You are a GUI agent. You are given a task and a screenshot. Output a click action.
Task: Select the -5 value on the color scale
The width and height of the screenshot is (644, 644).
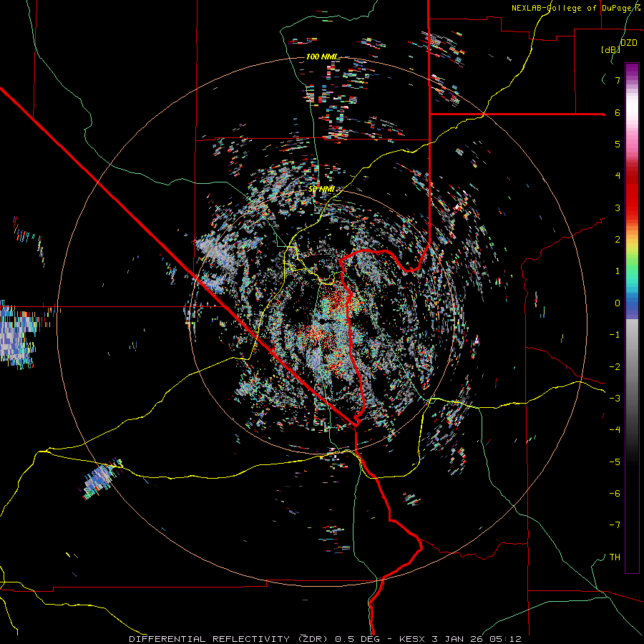[615, 462]
